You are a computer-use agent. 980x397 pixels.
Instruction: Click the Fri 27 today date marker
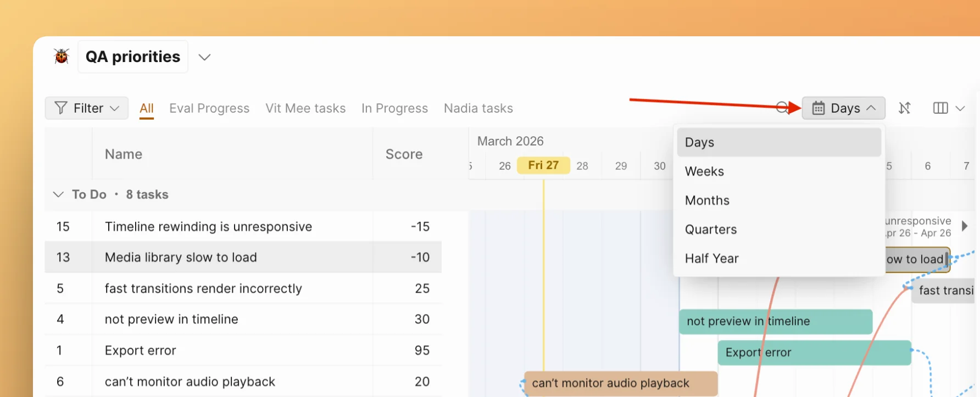coord(543,165)
